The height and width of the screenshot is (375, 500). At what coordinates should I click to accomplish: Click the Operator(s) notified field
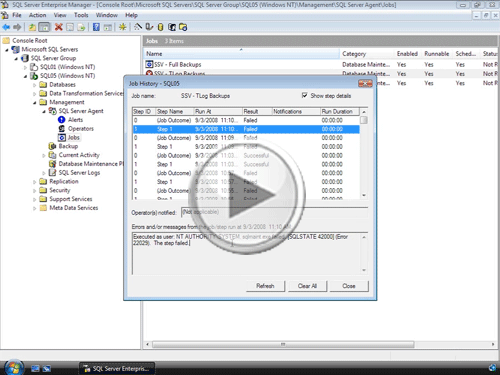[274, 212]
